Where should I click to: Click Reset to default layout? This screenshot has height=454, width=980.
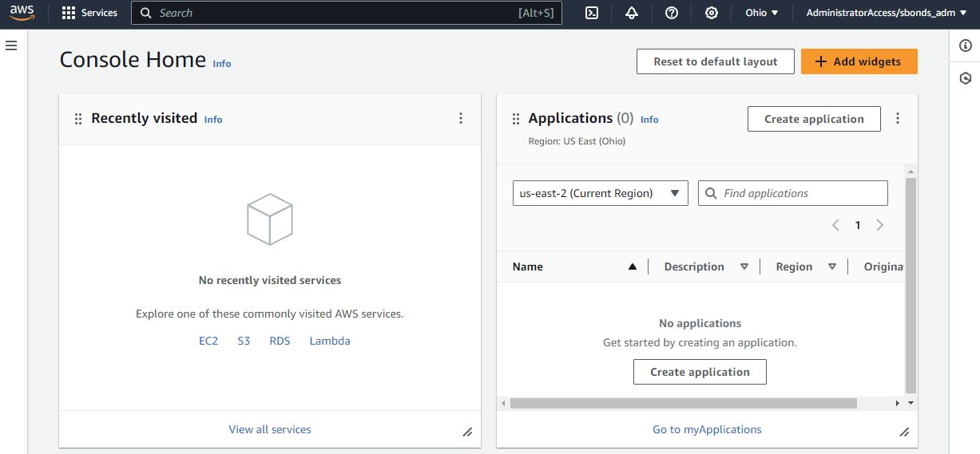click(716, 61)
